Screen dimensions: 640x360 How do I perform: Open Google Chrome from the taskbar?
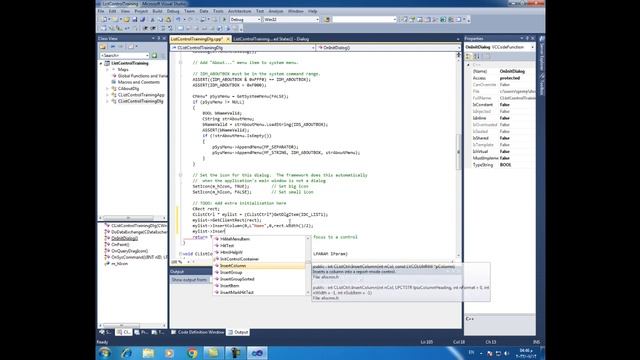point(192,353)
